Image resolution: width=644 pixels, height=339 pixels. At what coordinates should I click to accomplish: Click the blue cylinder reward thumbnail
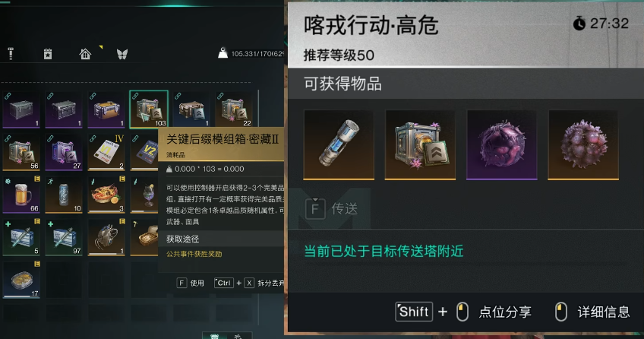pyautogui.click(x=339, y=144)
